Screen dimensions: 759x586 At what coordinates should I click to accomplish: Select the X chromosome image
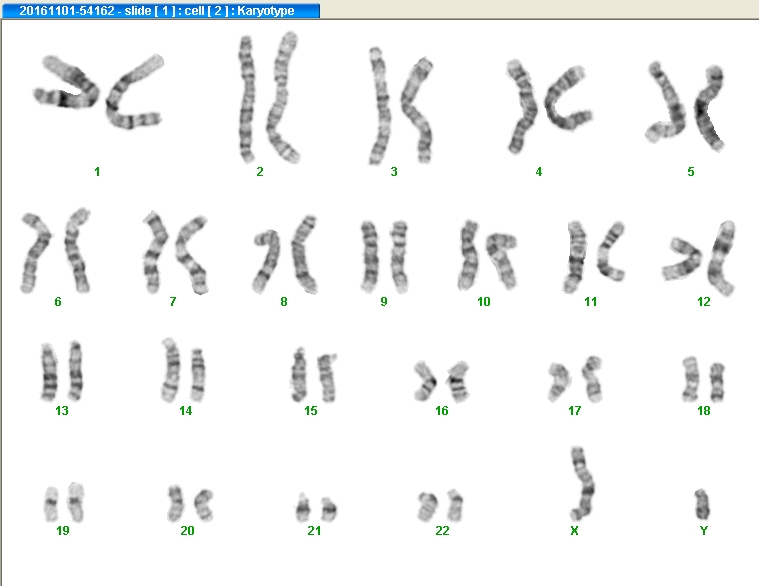582,483
